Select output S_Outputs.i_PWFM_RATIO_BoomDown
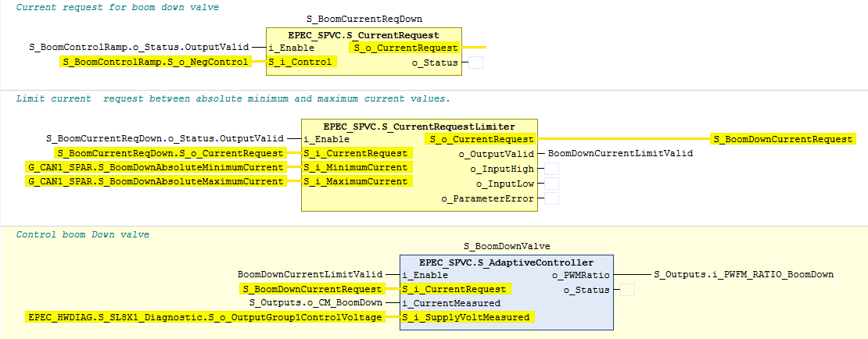The width and height of the screenshot is (868, 339). point(744,273)
